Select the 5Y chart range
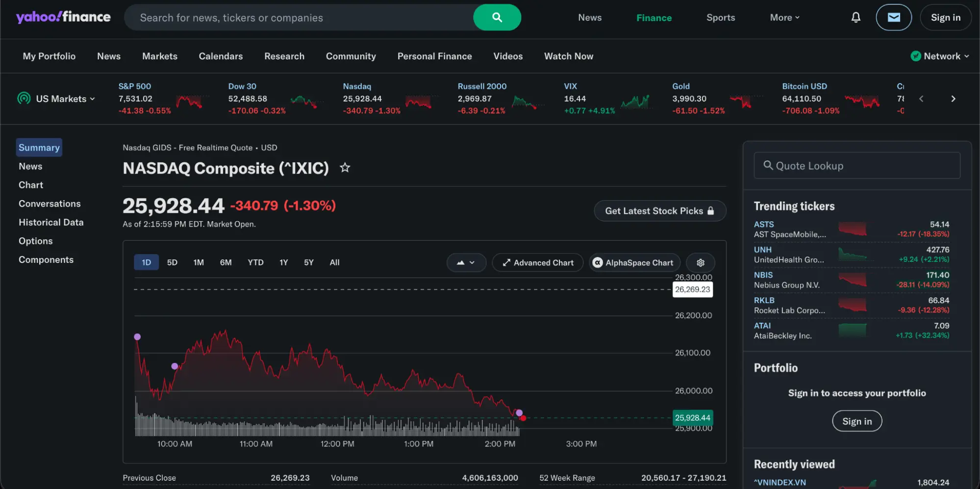980x489 pixels. click(x=308, y=262)
